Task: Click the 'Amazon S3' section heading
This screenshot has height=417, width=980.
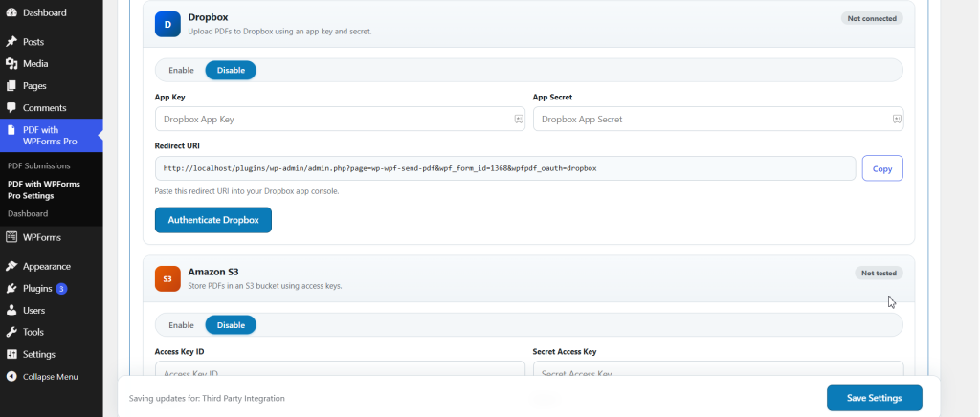Action: click(x=213, y=272)
